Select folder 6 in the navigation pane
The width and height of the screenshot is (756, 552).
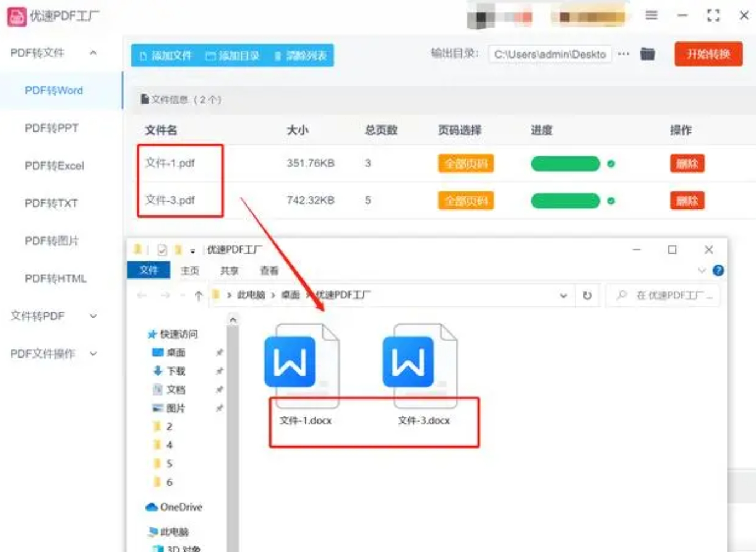[169, 482]
